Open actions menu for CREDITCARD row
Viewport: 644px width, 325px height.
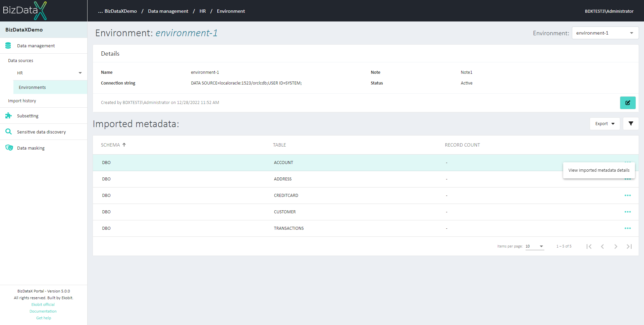628,196
